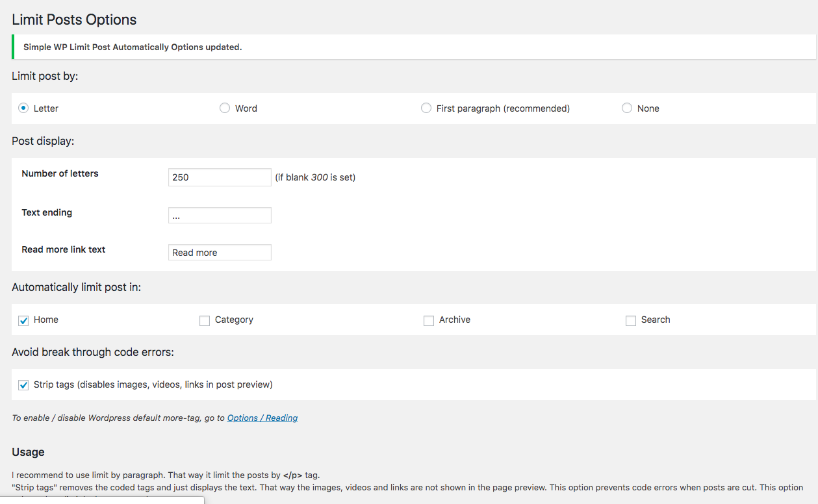818x504 pixels.
Task: Click the 'Number of letters' label
Action: [x=60, y=173]
